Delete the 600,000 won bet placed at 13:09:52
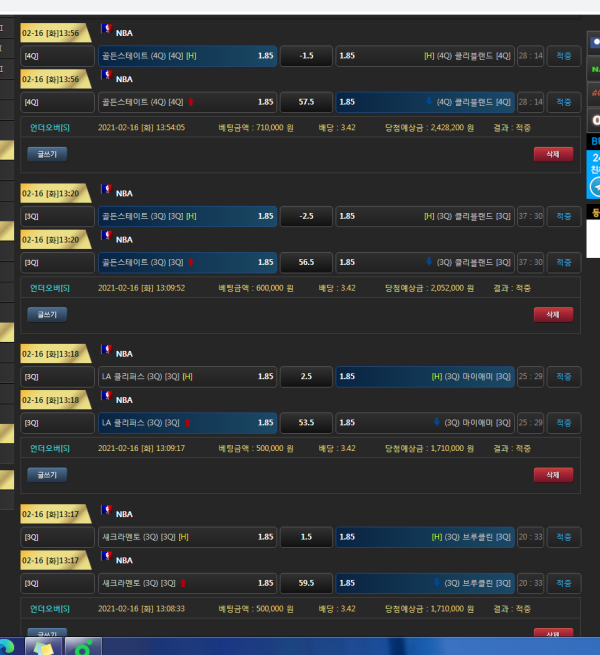Screen dimensions: 600x655 click(x=553, y=314)
